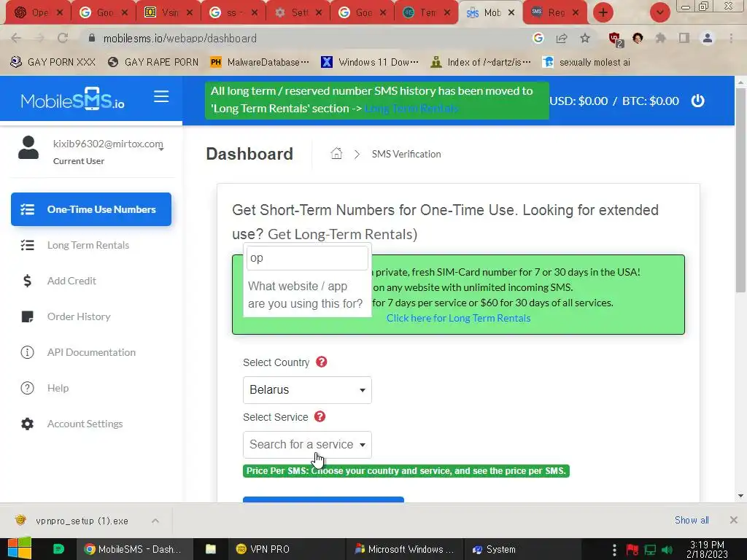Image resolution: width=747 pixels, height=560 pixels.
Task: Open Long Term Rentals menu item
Action: pos(88,245)
